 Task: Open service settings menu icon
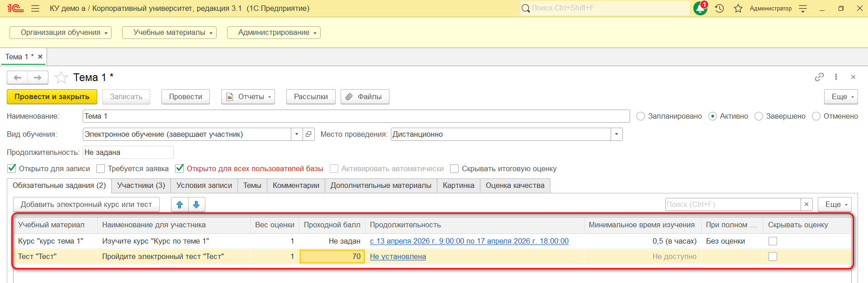(803, 8)
